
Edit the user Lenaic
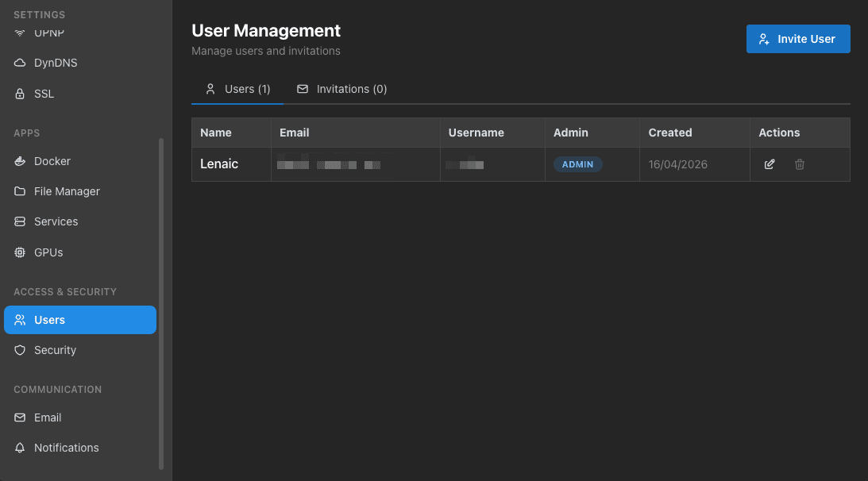tap(770, 164)
